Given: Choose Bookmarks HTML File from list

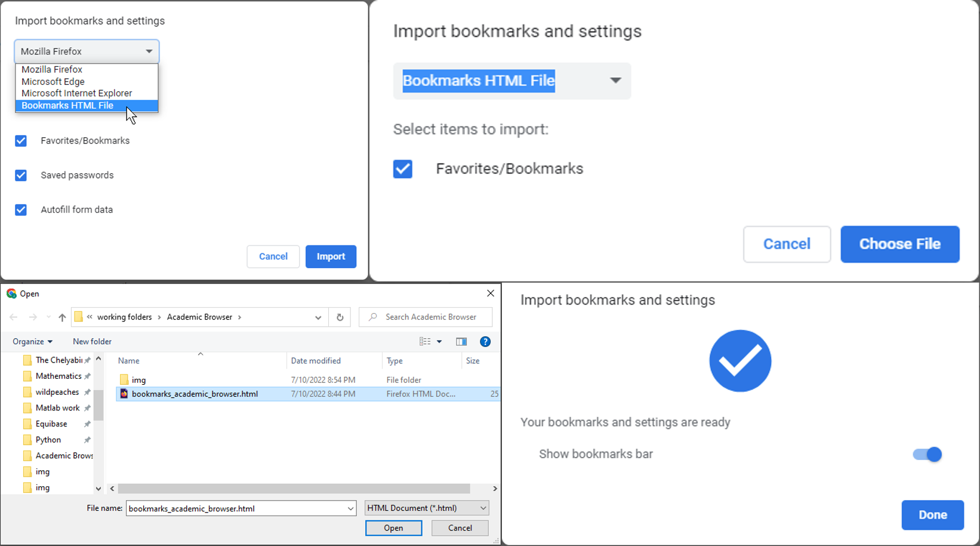Looking at the screenshot, I should click(87, 106).
